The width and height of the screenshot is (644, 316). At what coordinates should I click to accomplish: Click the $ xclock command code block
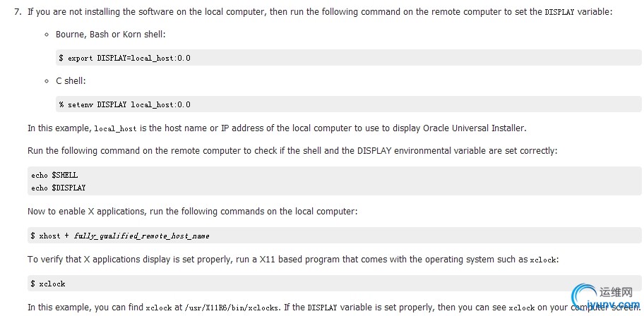(48, 284)
